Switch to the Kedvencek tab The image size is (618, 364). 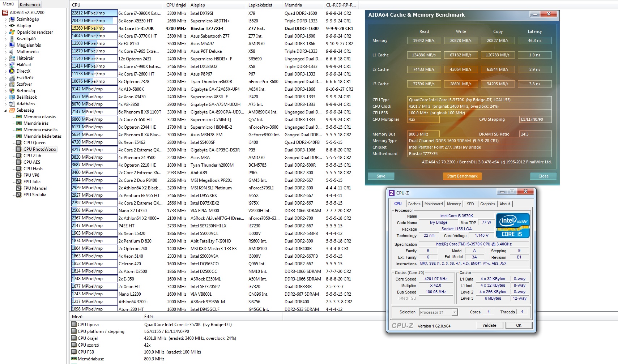pyautogui.click(x=30, y=5)
